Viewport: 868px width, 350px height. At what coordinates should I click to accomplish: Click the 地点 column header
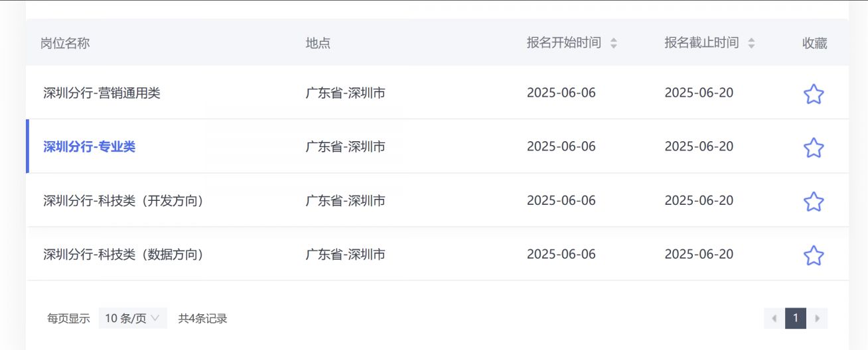(318, 43)
